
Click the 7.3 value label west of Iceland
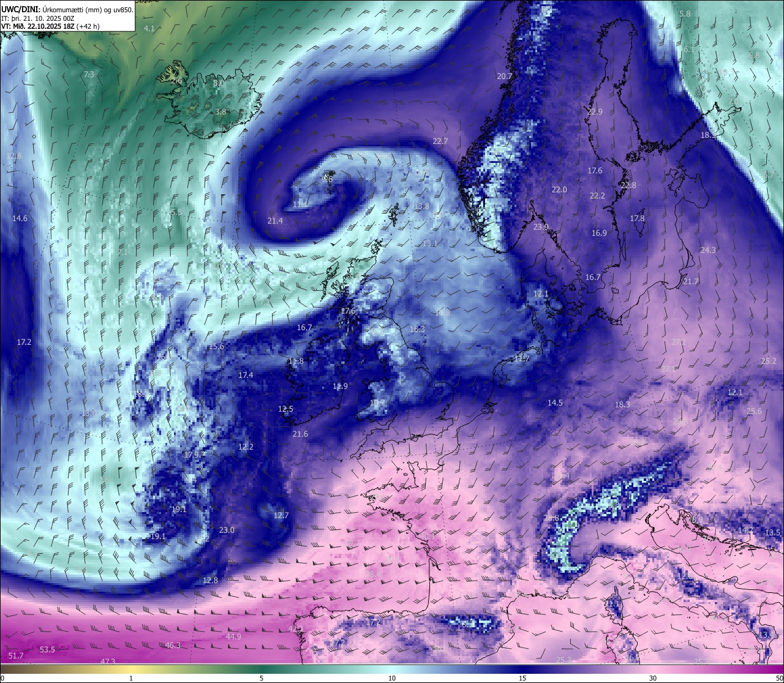[89, 74]
